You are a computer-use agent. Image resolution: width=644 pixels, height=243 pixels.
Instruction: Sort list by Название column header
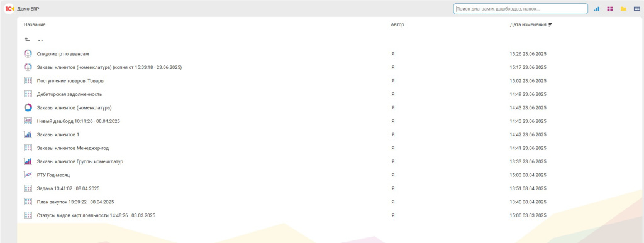click(x=35, y=25)
